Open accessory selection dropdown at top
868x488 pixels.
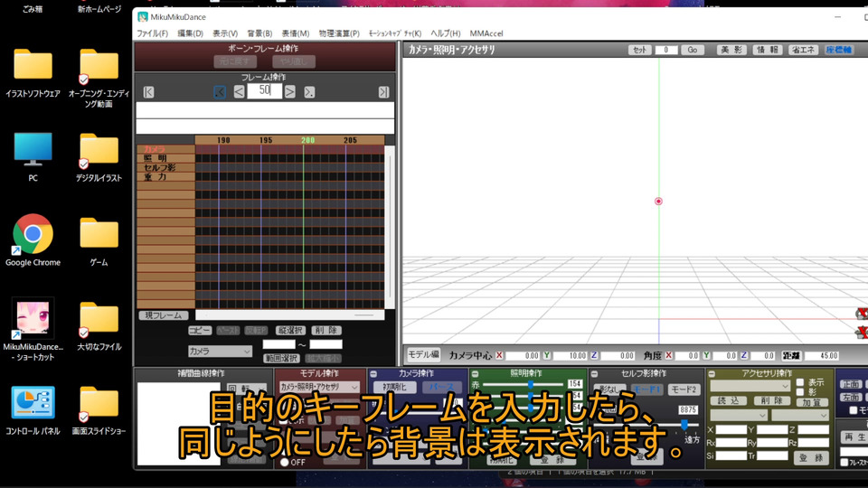750,385
